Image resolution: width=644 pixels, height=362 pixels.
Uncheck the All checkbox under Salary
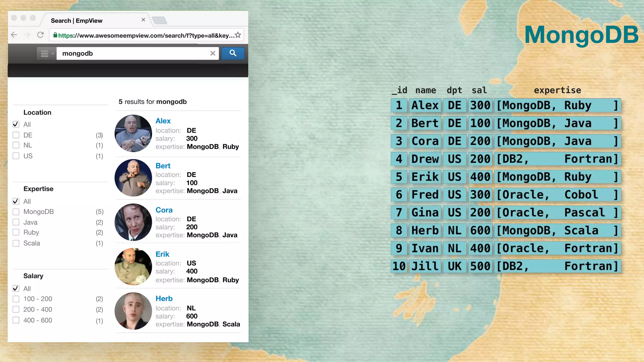16,288
